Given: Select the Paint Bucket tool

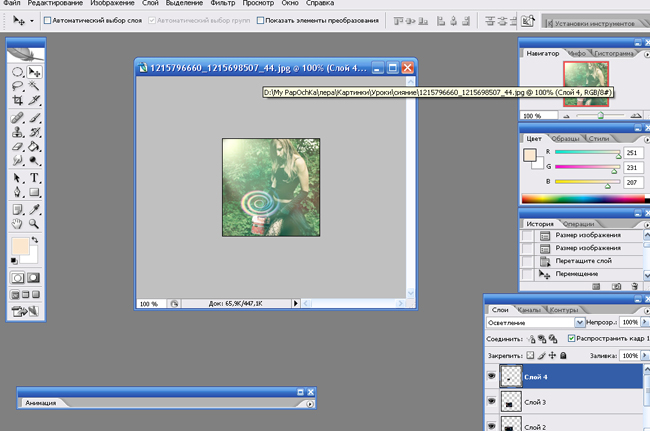Looking at the screenshot, I should click(34, 146).
